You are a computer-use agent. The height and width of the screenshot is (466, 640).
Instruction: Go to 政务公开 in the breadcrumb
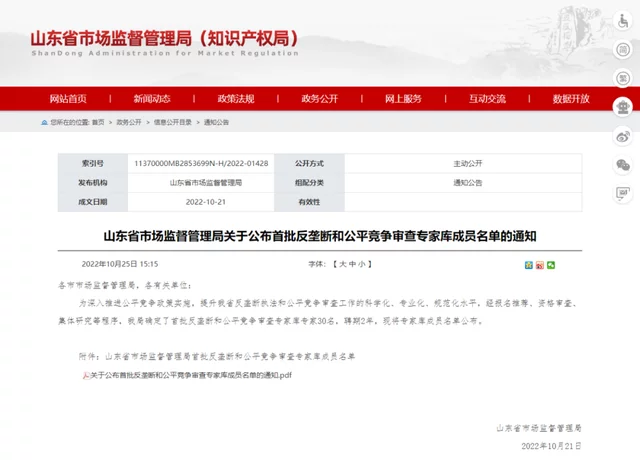pos(129,122)
